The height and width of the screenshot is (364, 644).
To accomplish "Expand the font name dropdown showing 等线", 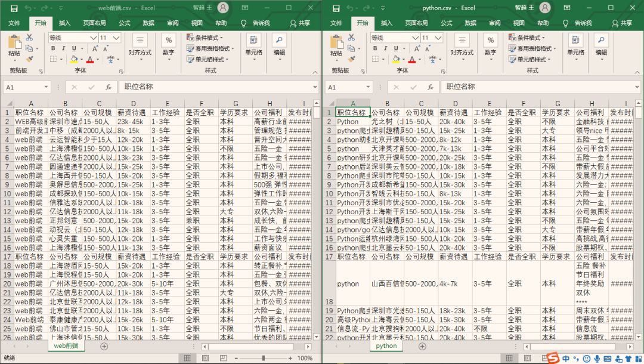I will [x=93, y=38].
